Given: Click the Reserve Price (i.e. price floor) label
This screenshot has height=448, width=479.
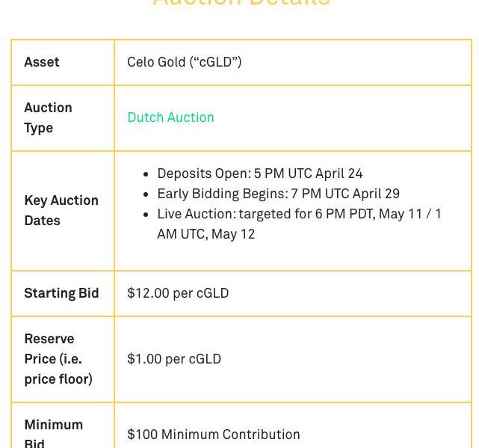Looking at the screenshot, I should (58, 359).
